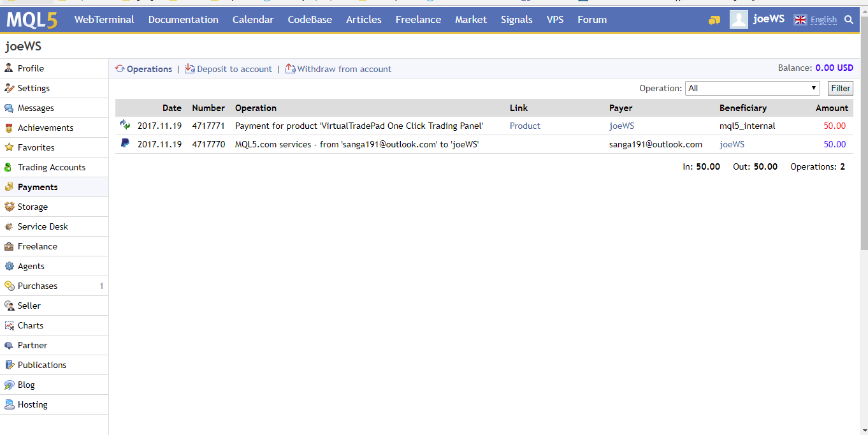Click the Payments coins icon

pos(9,187)
